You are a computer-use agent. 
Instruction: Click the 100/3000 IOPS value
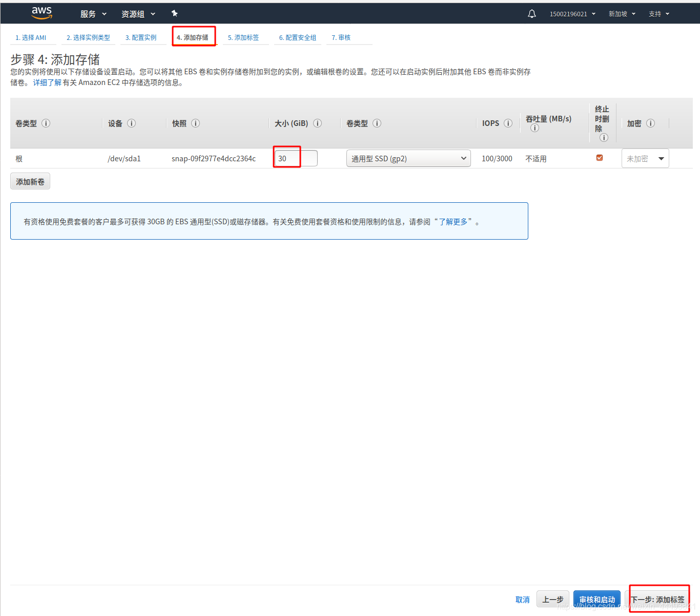(497, 159)
